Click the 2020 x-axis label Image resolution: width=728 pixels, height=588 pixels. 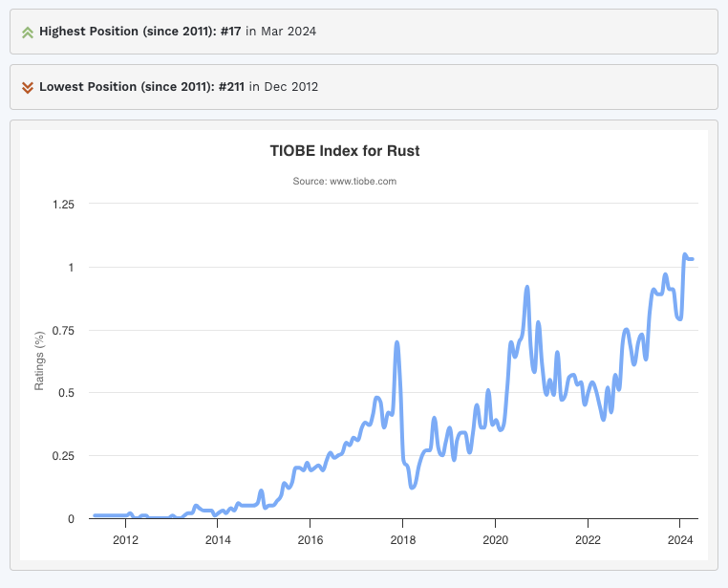496,540
